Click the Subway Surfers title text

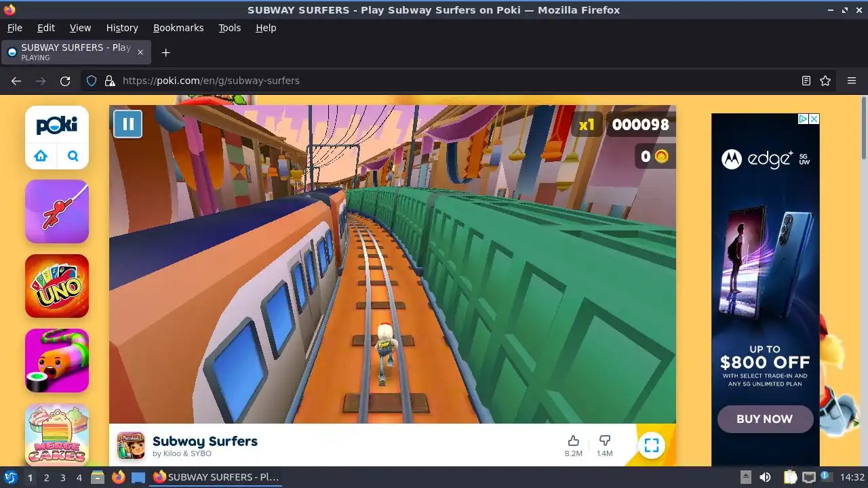(x=205, y=441)
